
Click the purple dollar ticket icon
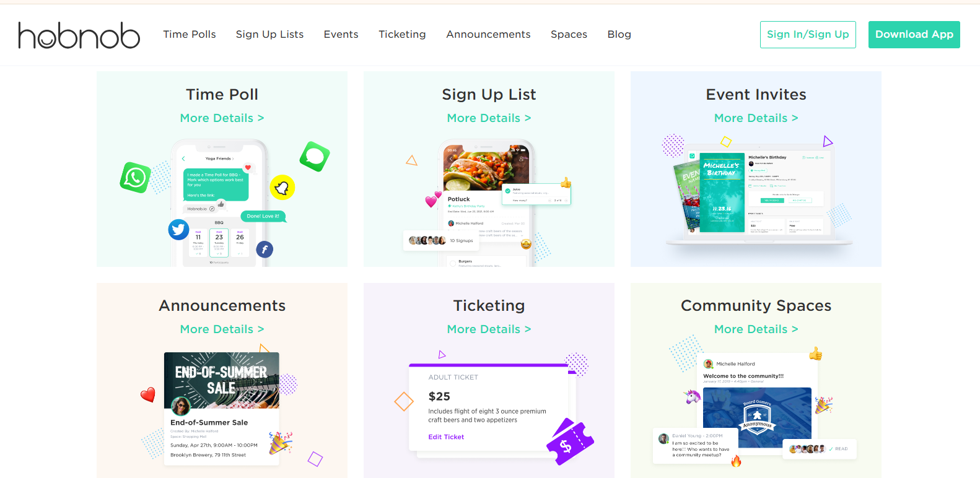[x=569, y=442]
